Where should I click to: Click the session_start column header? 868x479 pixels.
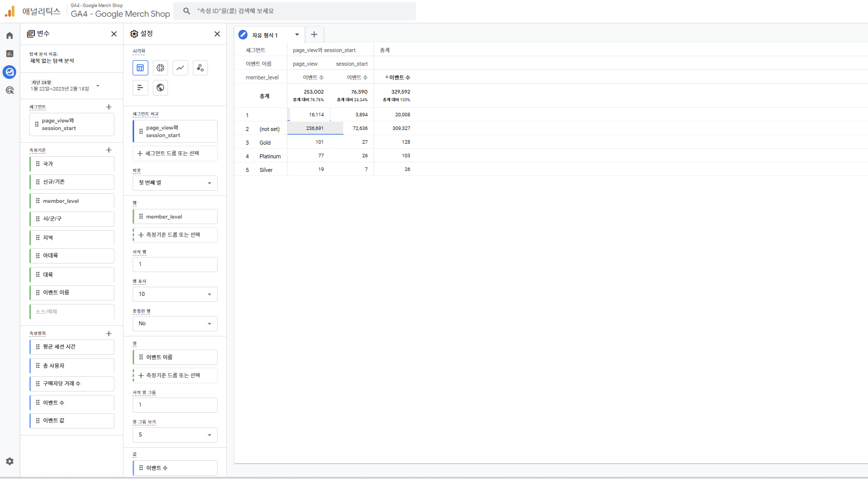352,64
